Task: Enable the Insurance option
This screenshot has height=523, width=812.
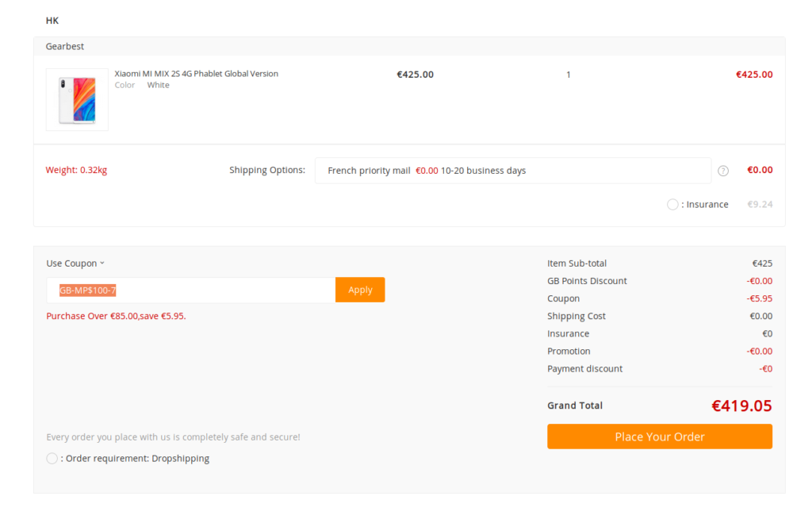Action: coord(672,204)
